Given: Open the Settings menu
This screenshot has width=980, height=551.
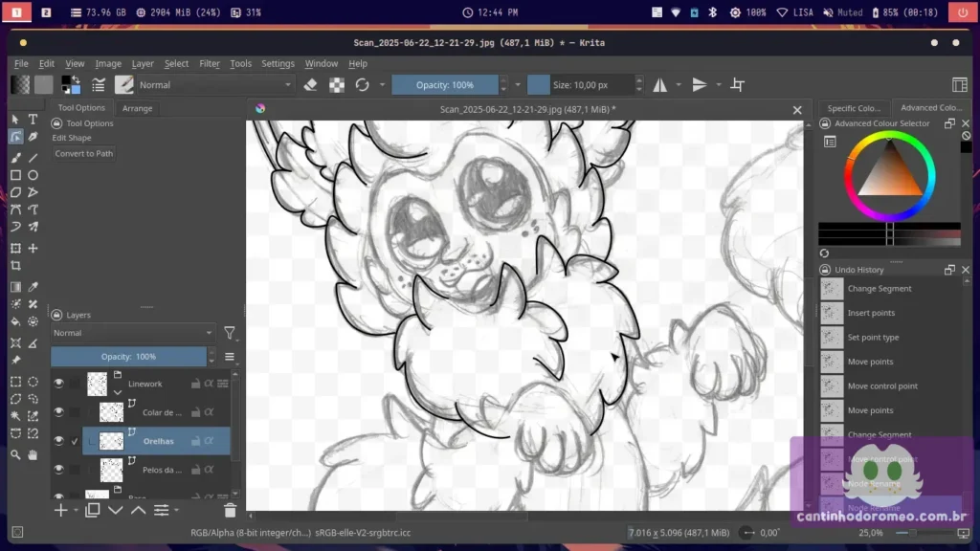Looking at the screenshot, I should (x=278, y=64).
